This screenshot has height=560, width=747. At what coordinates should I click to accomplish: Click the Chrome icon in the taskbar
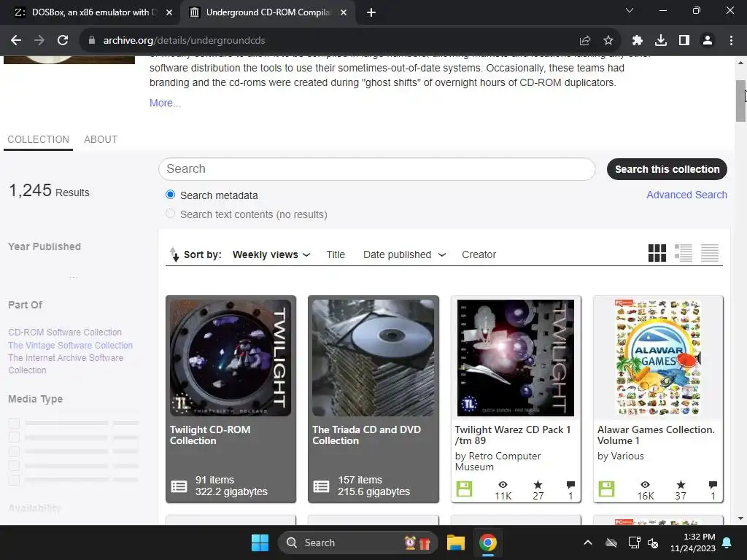point(487,542)
